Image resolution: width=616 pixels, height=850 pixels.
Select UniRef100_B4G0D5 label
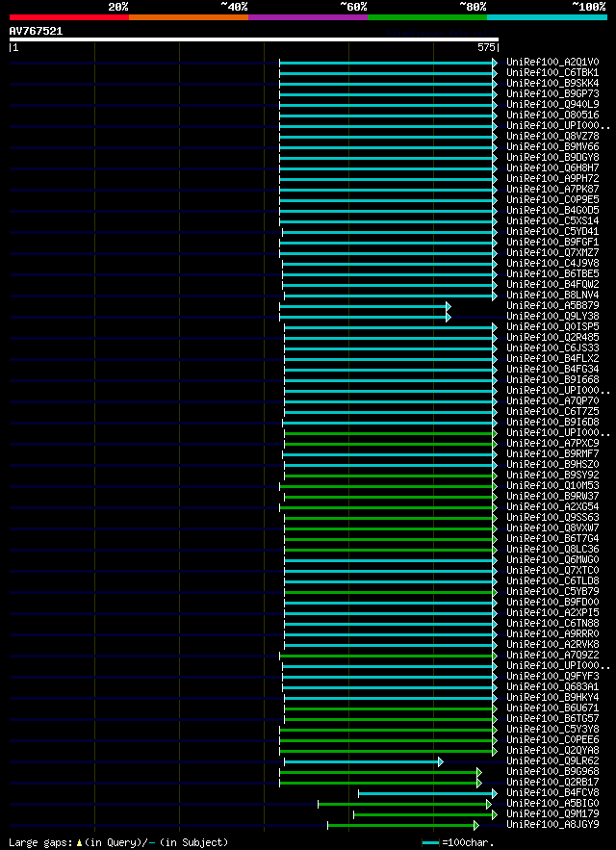click(x=552, y=211)
